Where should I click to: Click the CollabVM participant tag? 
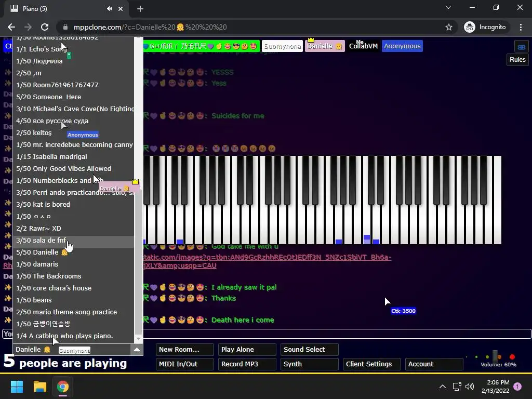click(x=363, y=46)
